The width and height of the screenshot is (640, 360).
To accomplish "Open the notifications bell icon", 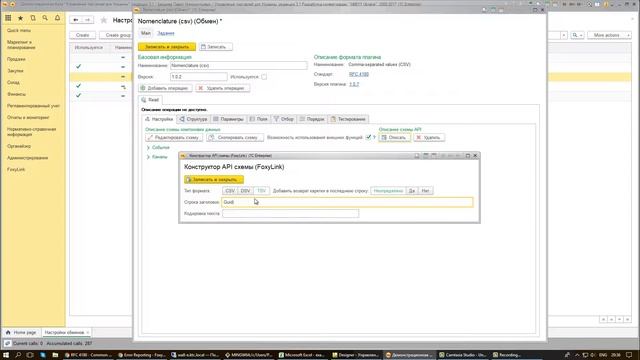I will point(58,18).
